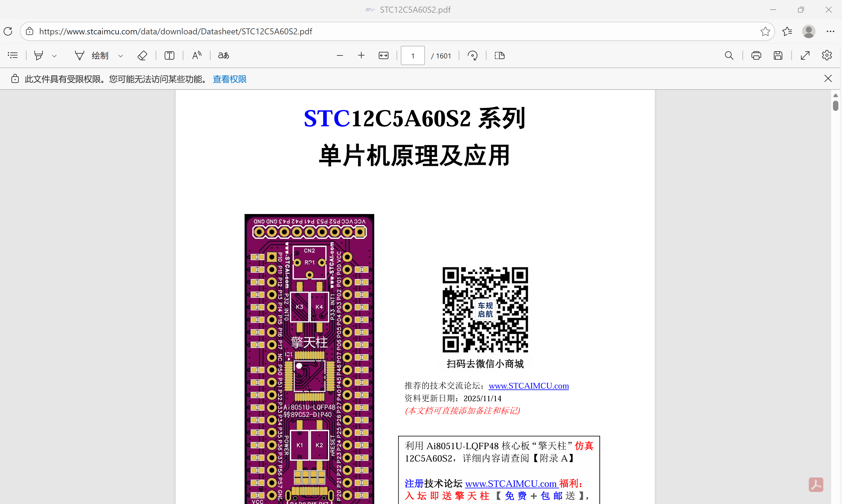Click the translate document icon
This screenshot has width=842, height=504.
pos(223,55)
